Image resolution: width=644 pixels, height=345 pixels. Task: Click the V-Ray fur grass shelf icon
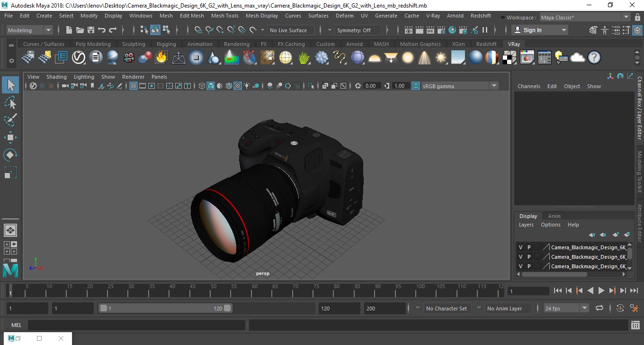point(304,58)
